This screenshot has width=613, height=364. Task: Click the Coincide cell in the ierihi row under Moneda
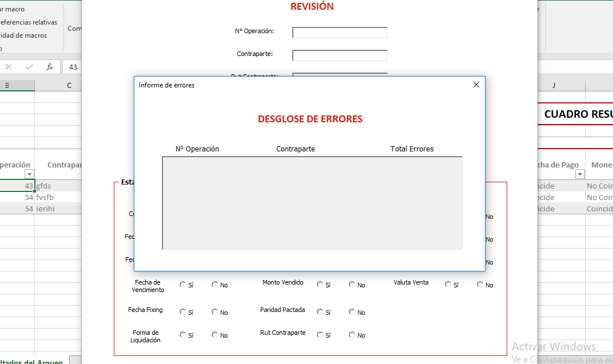600,209
